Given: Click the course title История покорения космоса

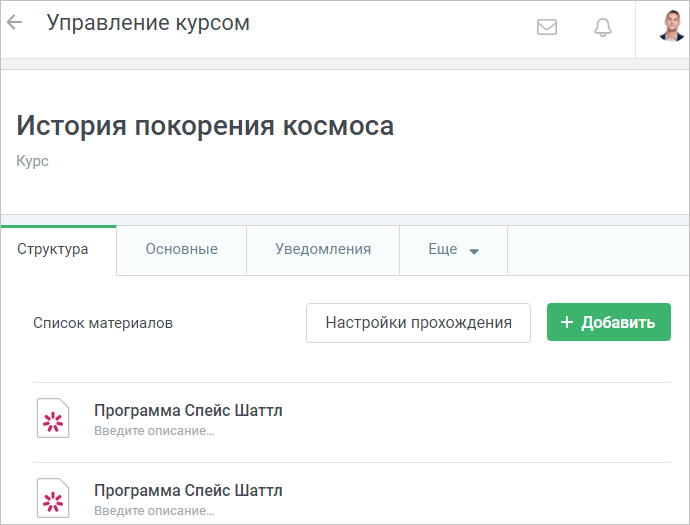Looking at the screenshot, I should pyautogui.click(x=205, y=126).
